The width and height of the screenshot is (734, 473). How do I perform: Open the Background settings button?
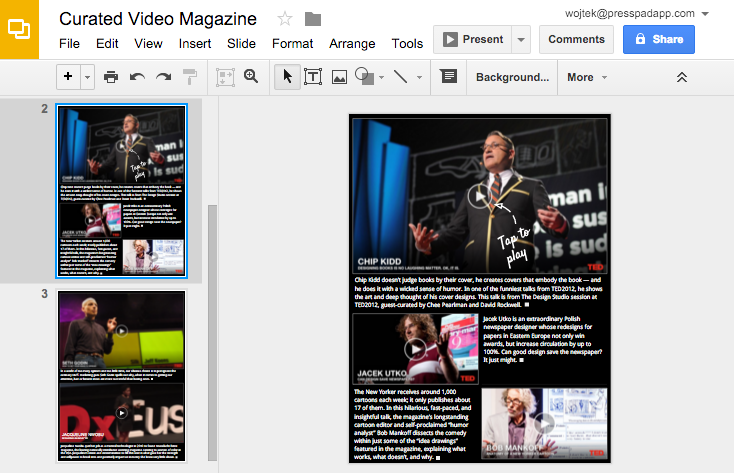(513, 77)
